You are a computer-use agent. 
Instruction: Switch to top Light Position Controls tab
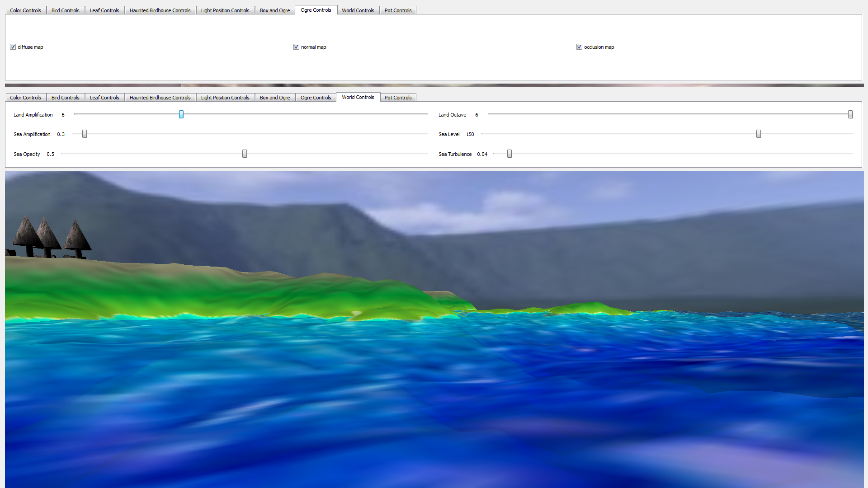tap(225, 10)
